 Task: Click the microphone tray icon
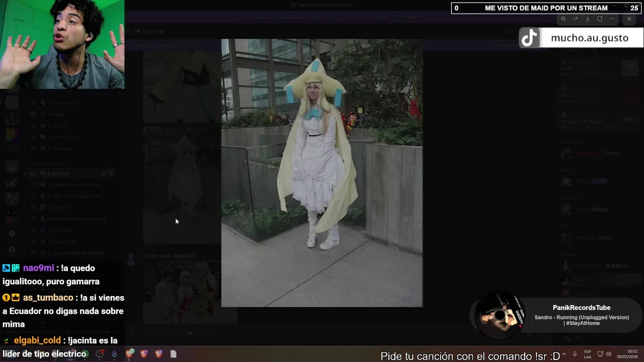(575, 354)
